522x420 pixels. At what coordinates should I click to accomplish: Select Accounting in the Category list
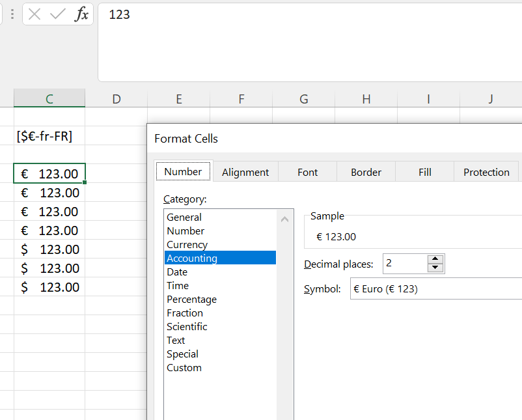coord(221,258)
